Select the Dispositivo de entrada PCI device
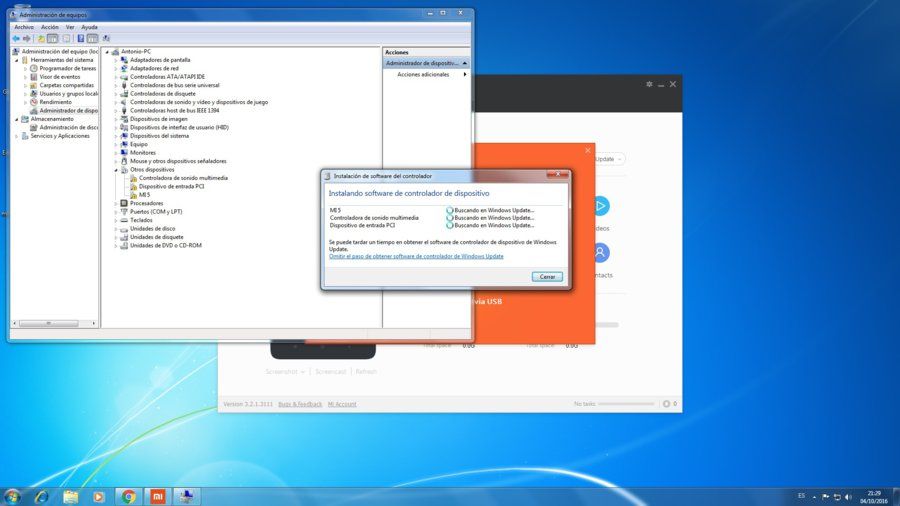This screenshot has height=506, width=900. (x=172, y=186)
